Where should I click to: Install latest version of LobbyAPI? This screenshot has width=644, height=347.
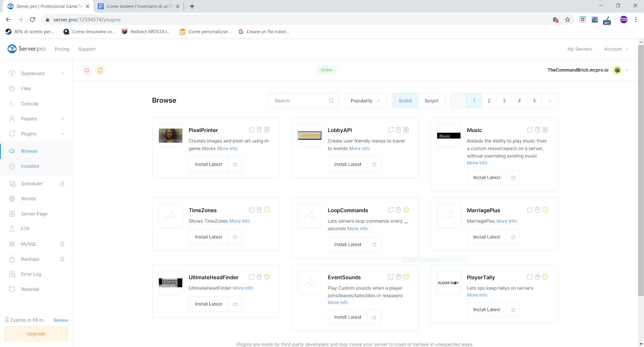348,165
